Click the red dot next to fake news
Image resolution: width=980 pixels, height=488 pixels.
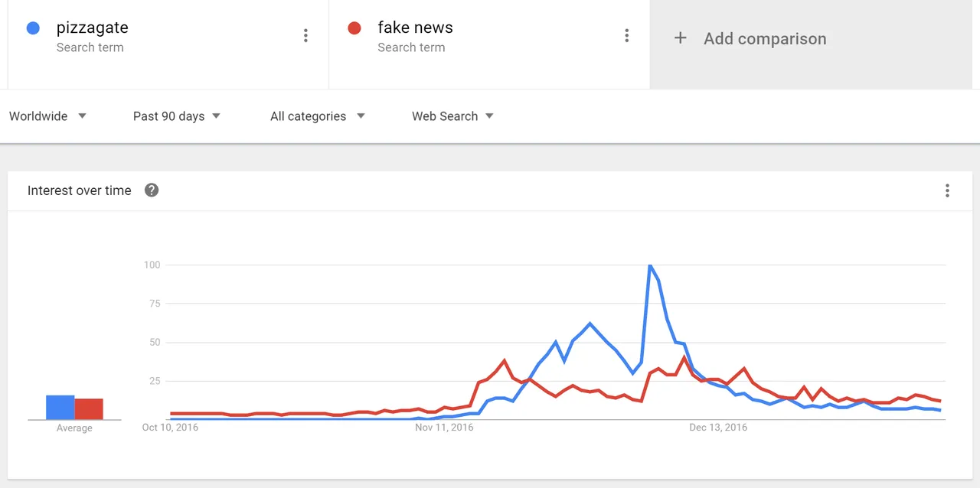[354, 28]
